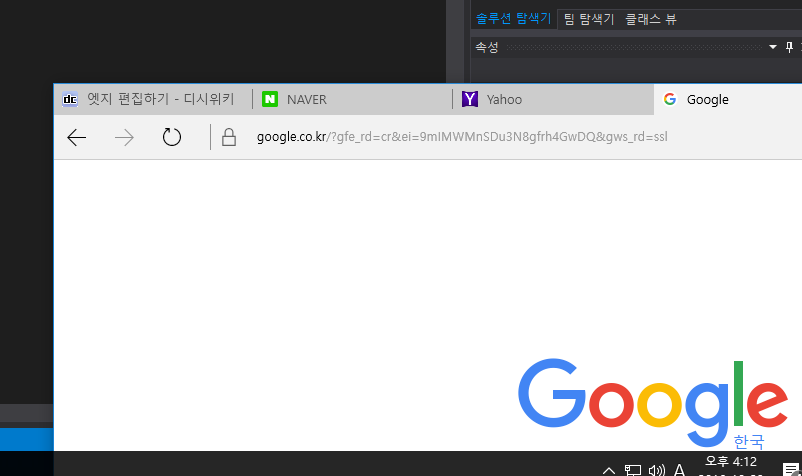Screen dimensions: 802x476
Task: Toggle IME input mode 'A' indicator
Action: pos(680,470)
